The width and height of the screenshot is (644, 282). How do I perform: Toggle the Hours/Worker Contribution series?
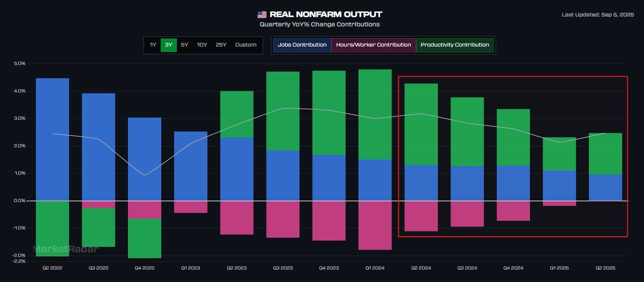[373, 45]
